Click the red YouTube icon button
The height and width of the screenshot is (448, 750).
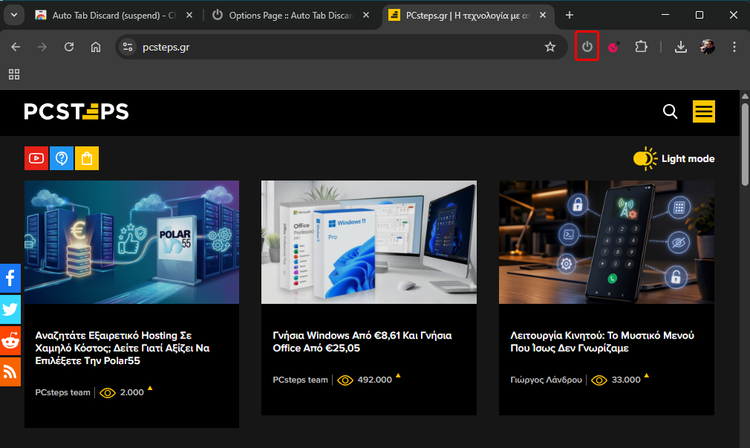36,158
